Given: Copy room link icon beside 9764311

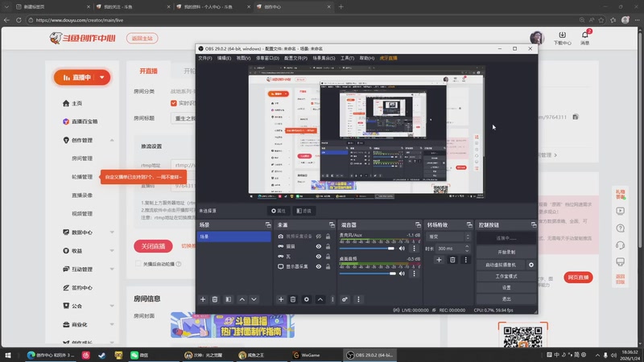Looking at the screenshot, I should 576,117.
